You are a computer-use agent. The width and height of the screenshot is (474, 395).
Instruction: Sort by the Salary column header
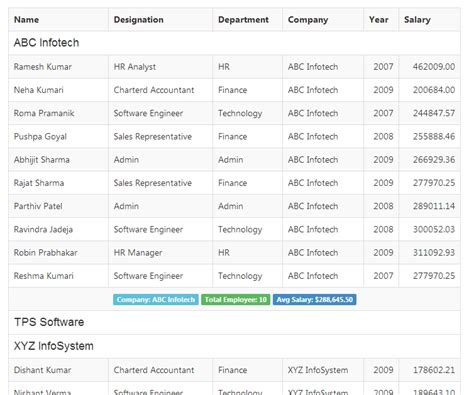pos(417,20)
